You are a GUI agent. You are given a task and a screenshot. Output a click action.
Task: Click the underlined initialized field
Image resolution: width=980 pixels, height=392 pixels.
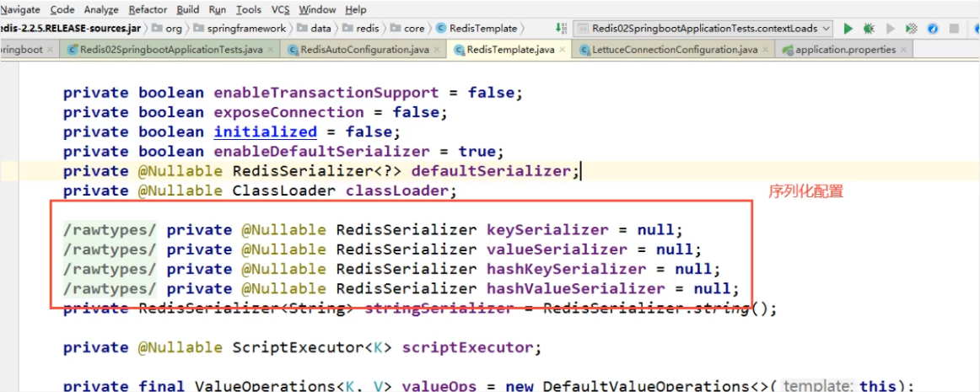pyautogui.click(x=265, y=132)
